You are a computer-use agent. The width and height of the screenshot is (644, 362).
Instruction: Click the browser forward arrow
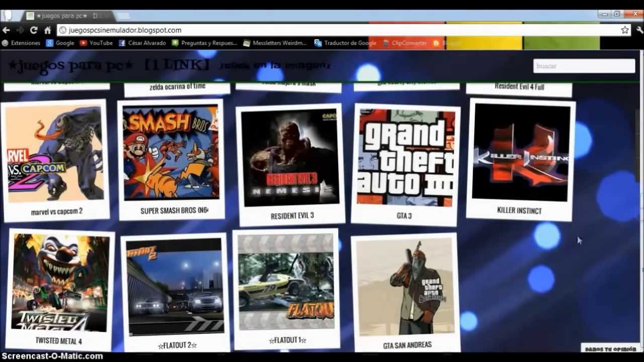tap(20, 30)
